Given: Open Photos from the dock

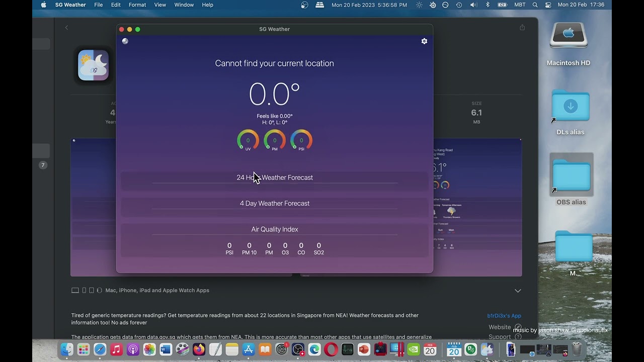Looking at the screenshot, I should 149,349.
